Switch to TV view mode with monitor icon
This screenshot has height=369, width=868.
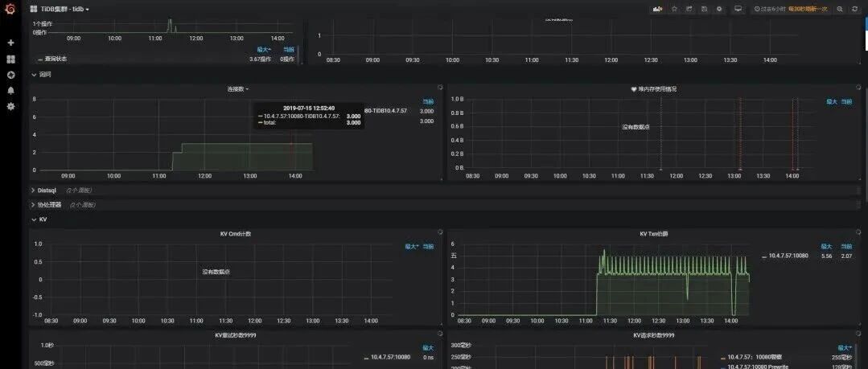pyautogui.click(x=738, y=9)
